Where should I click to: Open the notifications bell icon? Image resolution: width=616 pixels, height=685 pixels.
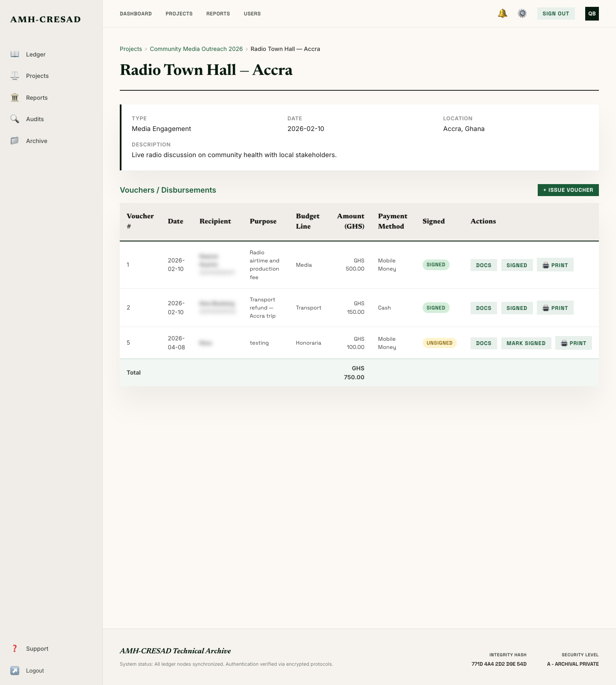tap(503, 14)
